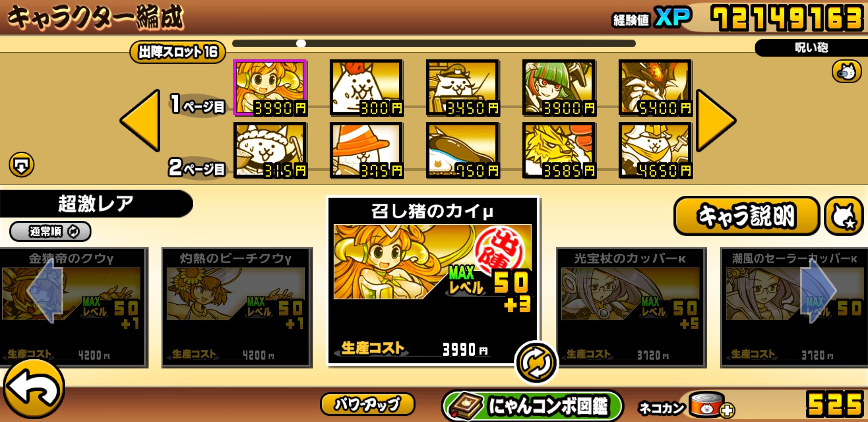This screenshot has height=422, width=868.
Task: Tap the down-arrow collapse icon at left
Action: tap(22, 165)
